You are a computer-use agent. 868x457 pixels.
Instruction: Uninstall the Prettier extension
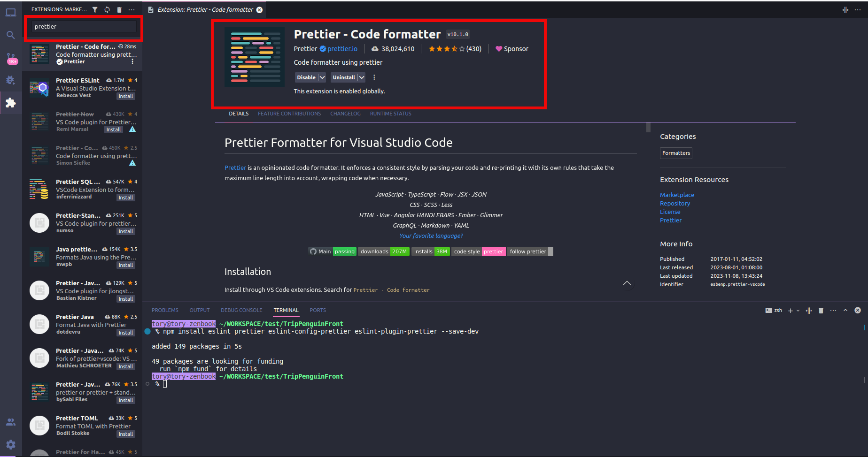click(344, 77)
